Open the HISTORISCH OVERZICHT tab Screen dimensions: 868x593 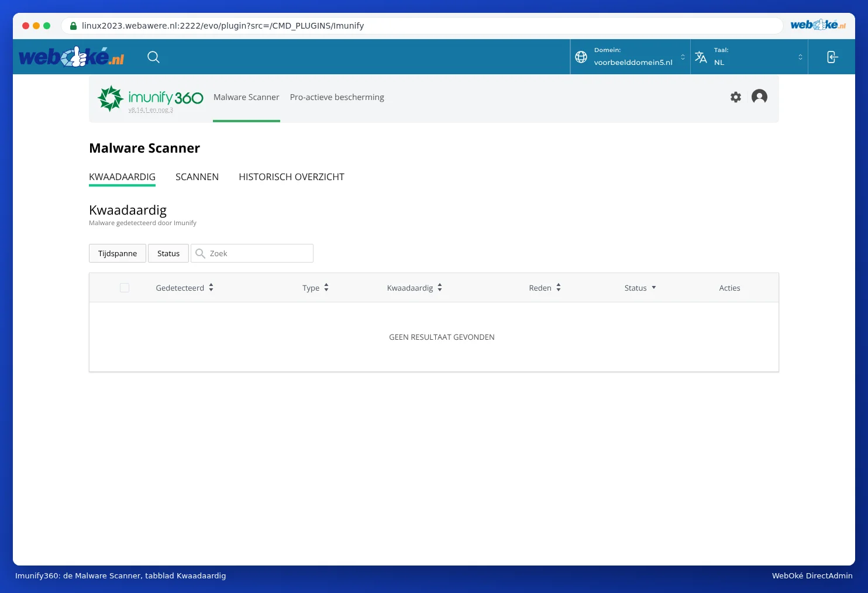pos(291,177)
